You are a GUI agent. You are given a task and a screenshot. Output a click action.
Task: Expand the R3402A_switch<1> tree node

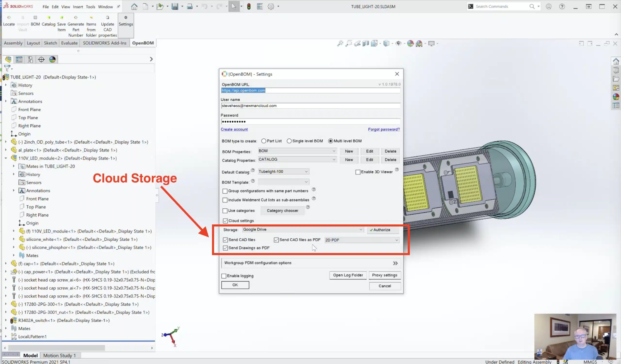[6, 320]
